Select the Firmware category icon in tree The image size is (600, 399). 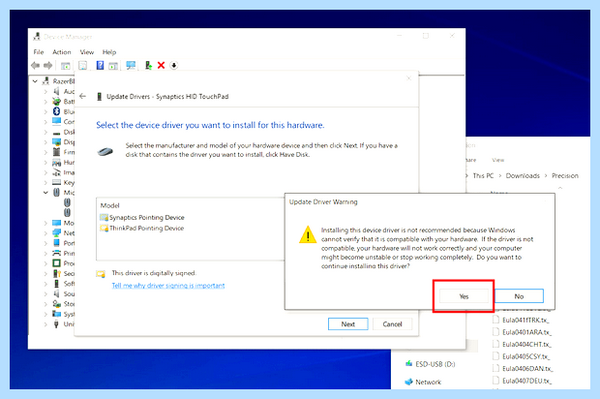point(56,152)
